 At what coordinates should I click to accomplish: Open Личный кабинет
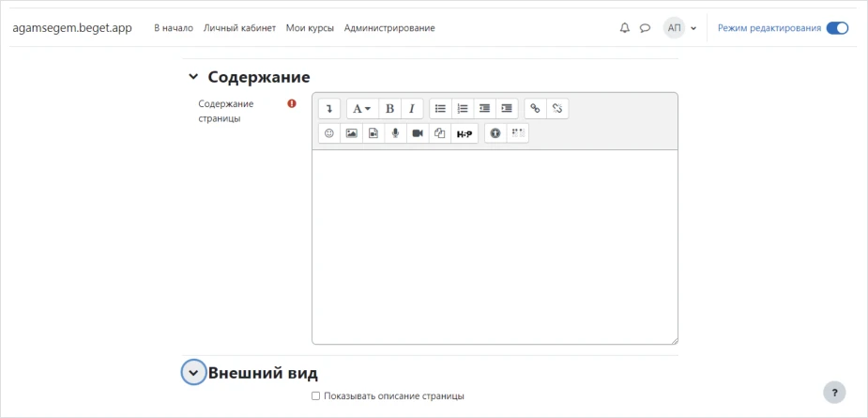(x=239, y=28)
